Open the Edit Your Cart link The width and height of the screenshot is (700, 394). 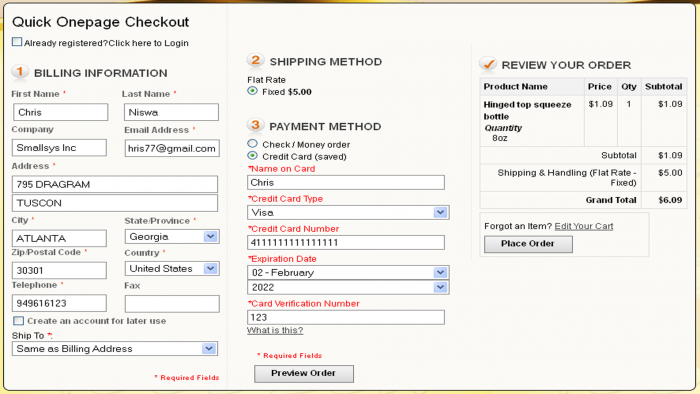click(583, 226)
